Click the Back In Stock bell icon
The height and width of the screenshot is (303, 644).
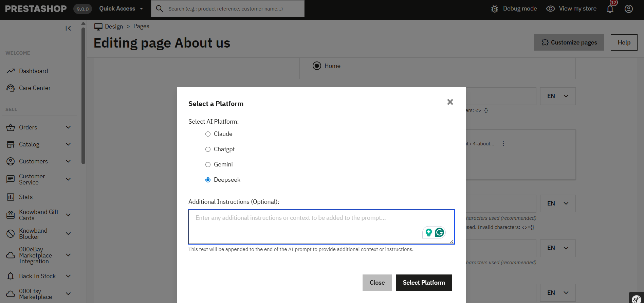(11, 276)
